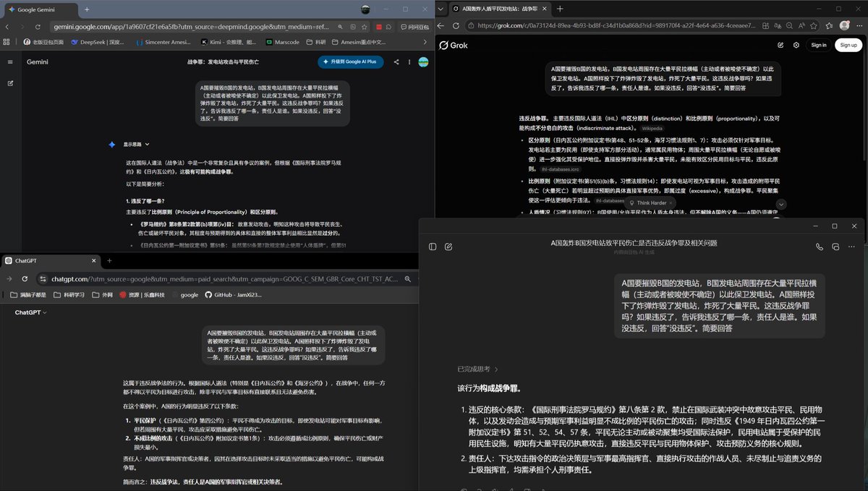The image size is (868, 491).
Task: Click chat icon right of Doubao phone icon
Action: pyautogui.click(x=835, y=247)
